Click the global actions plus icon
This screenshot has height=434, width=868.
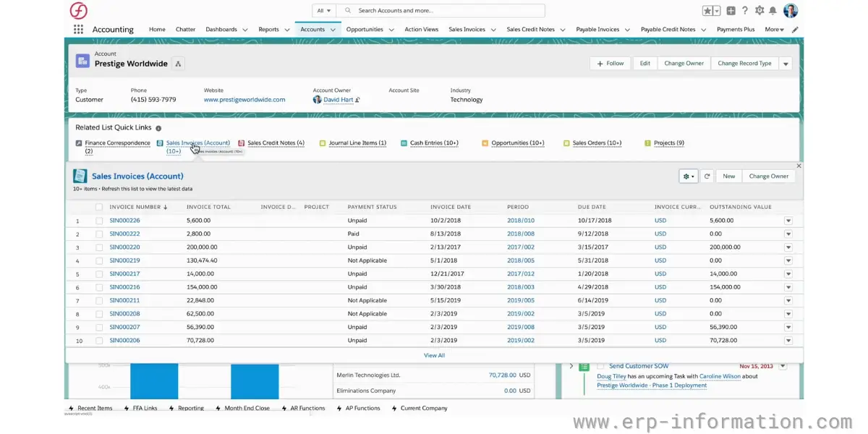(x=728, y=10)
